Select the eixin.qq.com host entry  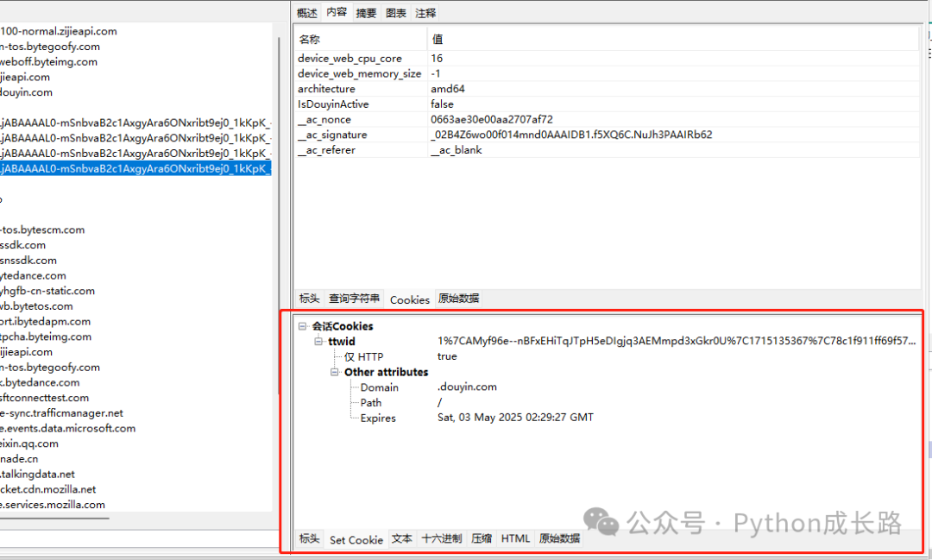click(29, 444)
